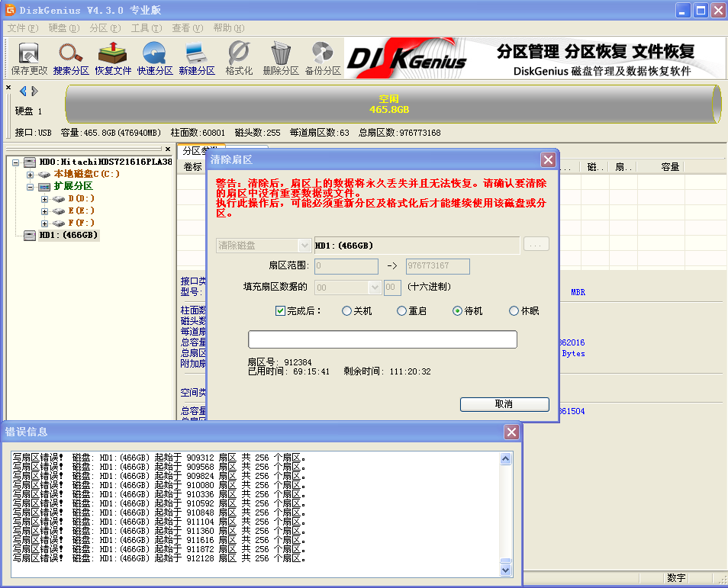Expand the E (E:) partition node

tap(44, 211)
